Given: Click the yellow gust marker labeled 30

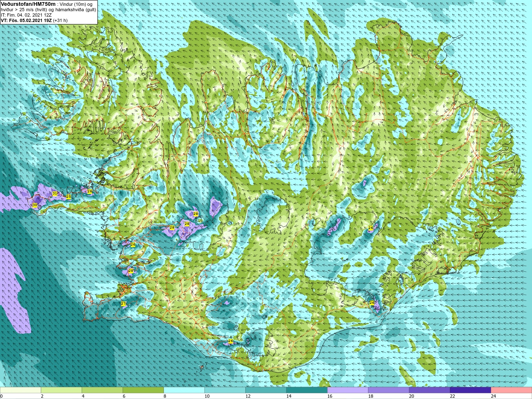Looking at the screenshot, I should tap(35, 205).
